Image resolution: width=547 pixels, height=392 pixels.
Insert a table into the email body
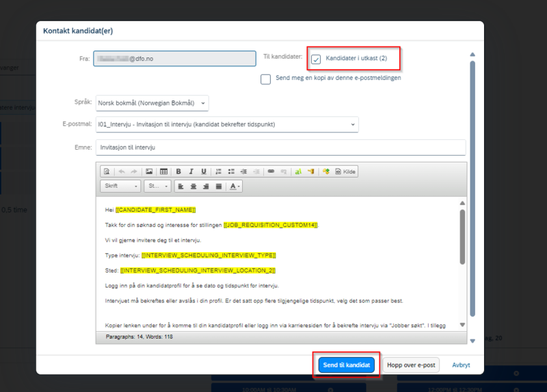pos(163,171)
